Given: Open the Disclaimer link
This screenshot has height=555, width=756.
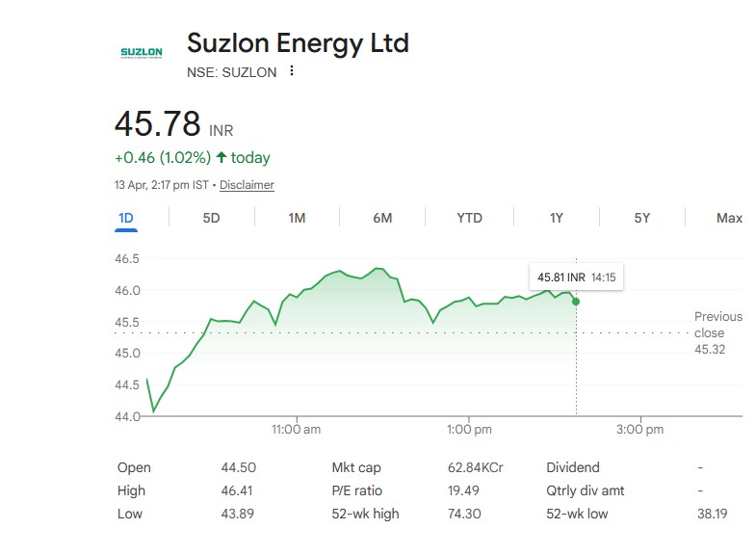Looking at the screenshot, I should coord(247,185).
